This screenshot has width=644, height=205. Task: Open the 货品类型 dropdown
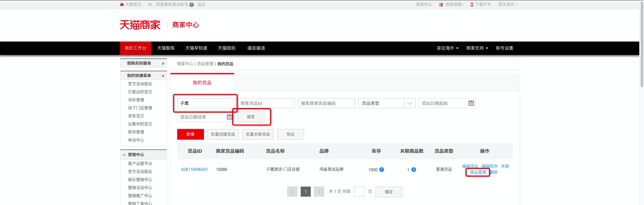click(387, 103)
